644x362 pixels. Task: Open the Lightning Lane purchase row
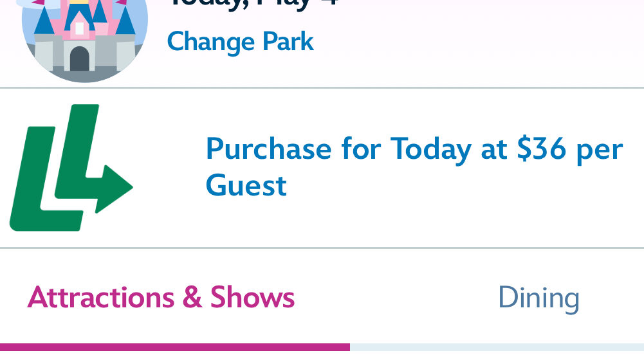(x=322, y=168)
